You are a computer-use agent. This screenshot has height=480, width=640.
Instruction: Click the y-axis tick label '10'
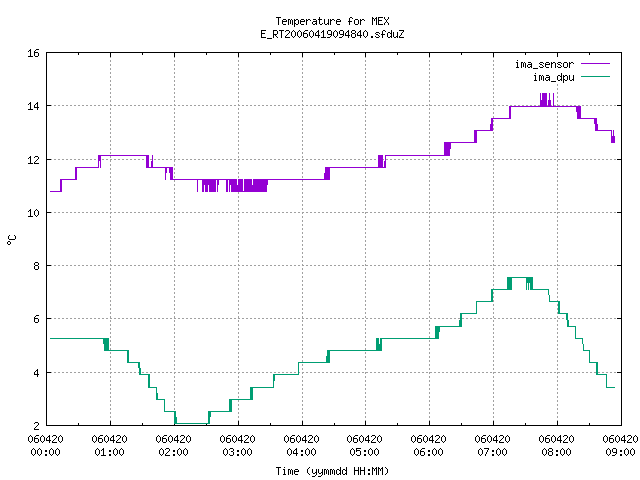point(33,213)
